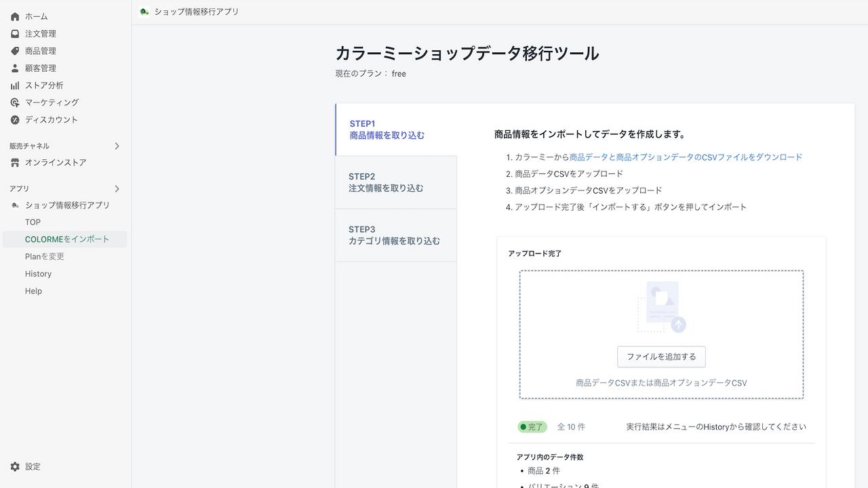Click the 全 10 件 count text
This screenshot has height=488, width=868.
tap(571, 427)
